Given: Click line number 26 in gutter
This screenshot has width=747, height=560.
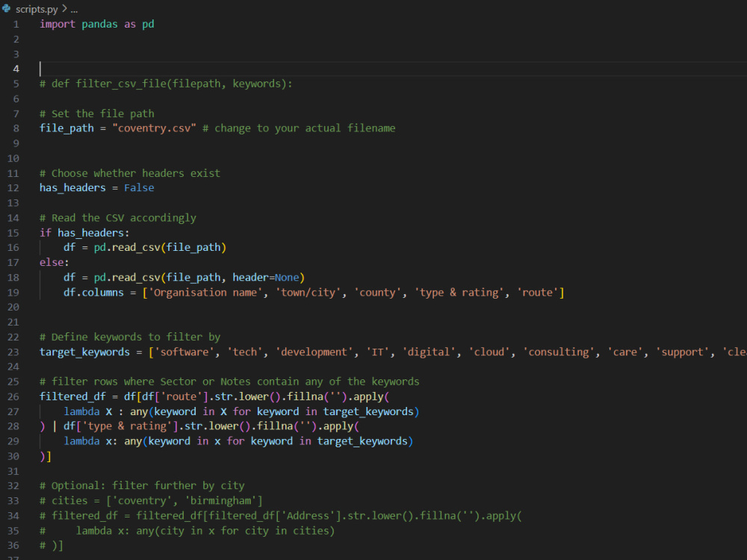Looking at the screenshot, I should [13, 396].
